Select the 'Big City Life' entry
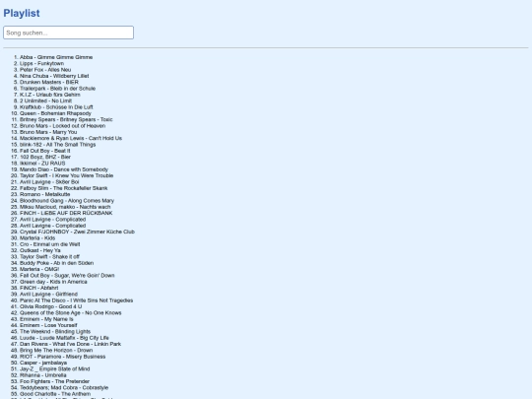 point(64,338)
